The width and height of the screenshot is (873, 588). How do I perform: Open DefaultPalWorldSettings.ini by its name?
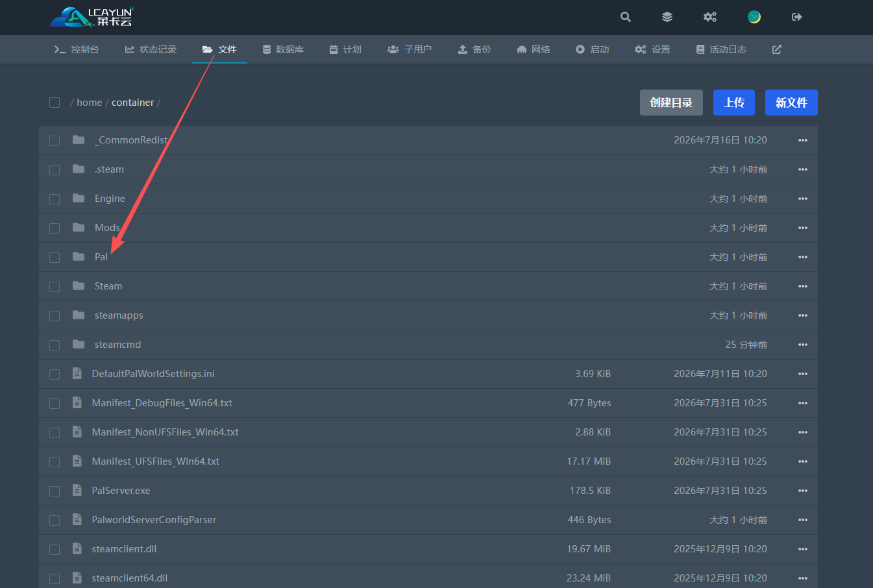(x=153, y=374)
